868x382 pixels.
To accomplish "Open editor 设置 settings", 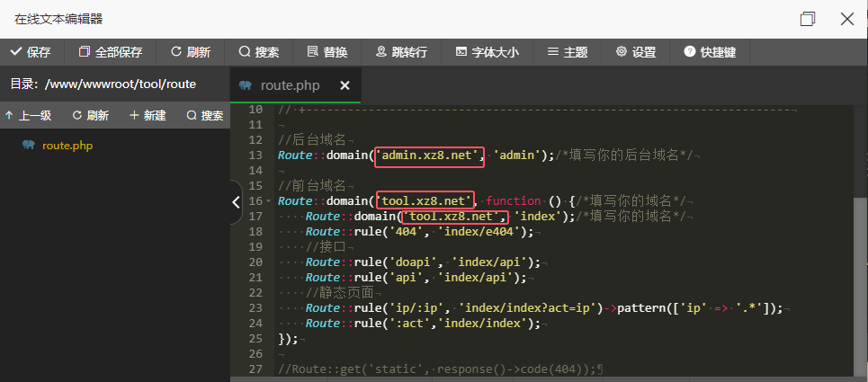I will pyautogui.click(x=636, y=52).
